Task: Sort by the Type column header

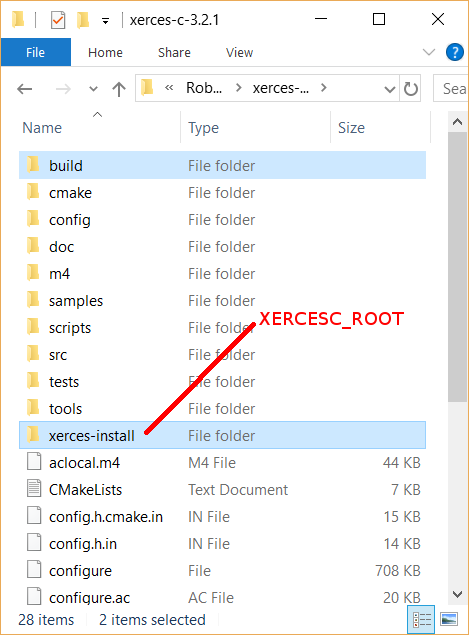Action: click(x=203, y=128)
